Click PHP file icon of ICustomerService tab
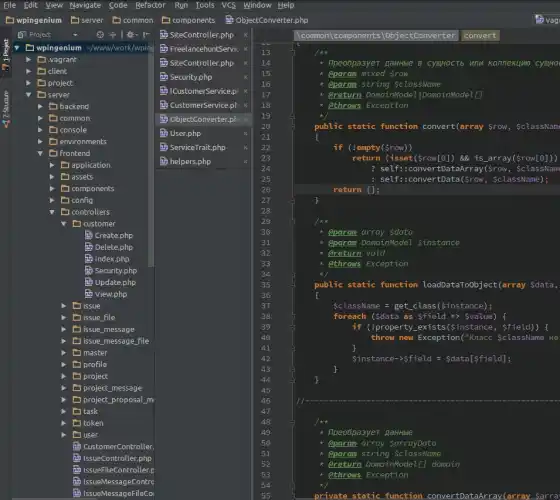Viewport: 560px width, 500px height. [x=164, y=91]
